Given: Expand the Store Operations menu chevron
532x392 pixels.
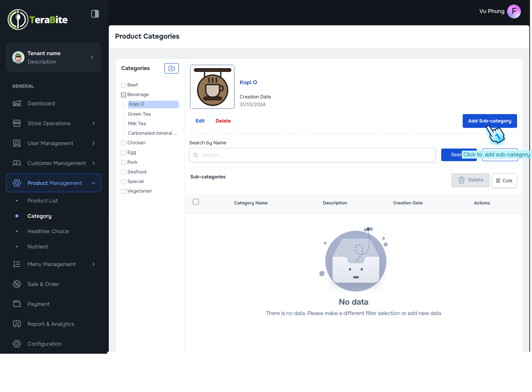Looking at the screenshot, I should coord(93,123).
